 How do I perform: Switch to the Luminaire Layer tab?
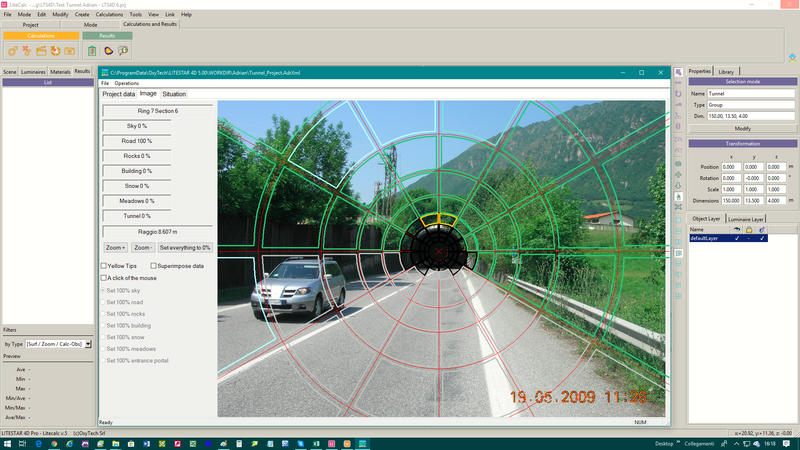746,218
